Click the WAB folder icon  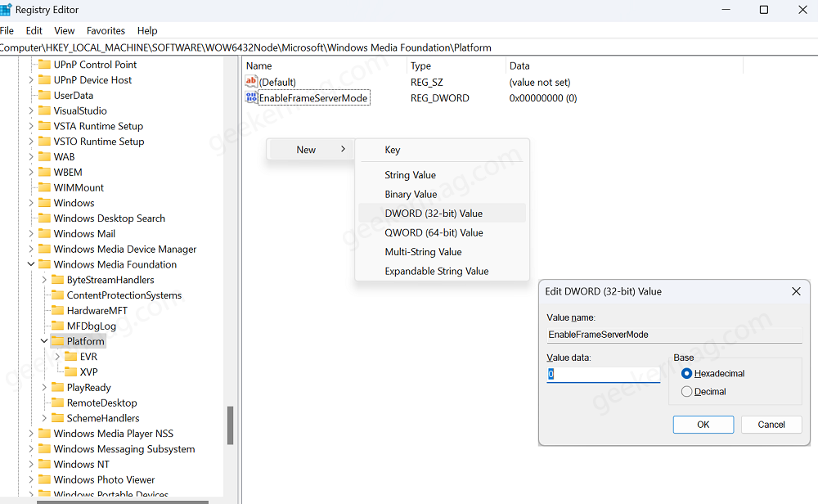coord(45,156)
